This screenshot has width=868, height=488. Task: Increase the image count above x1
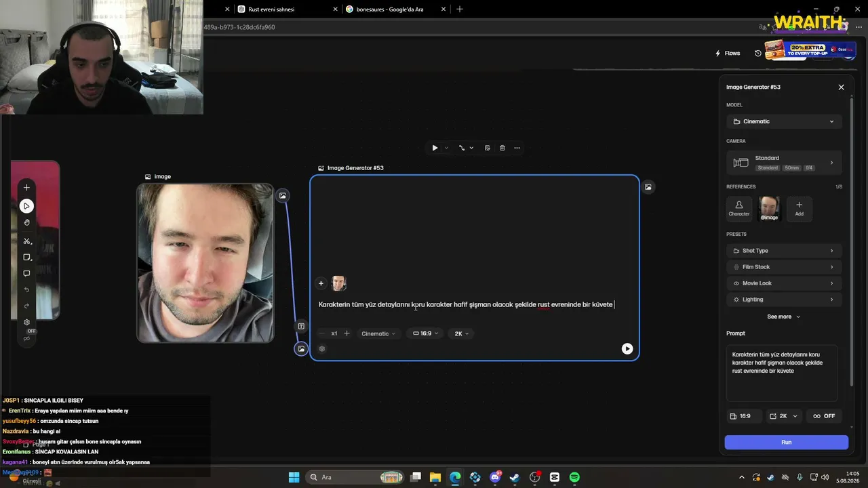pos(347,333)
